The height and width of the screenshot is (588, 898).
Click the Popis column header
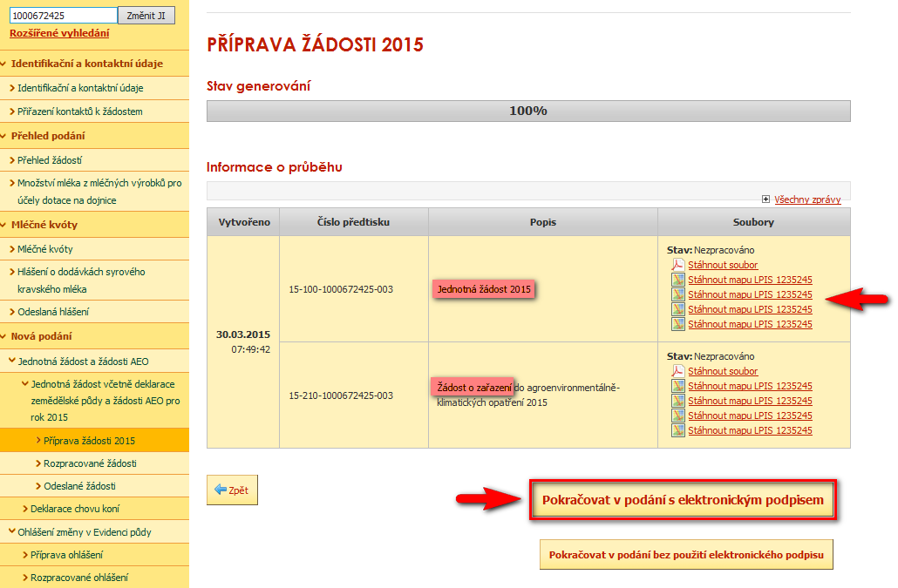pyautogui.click(x=543, y=222)
